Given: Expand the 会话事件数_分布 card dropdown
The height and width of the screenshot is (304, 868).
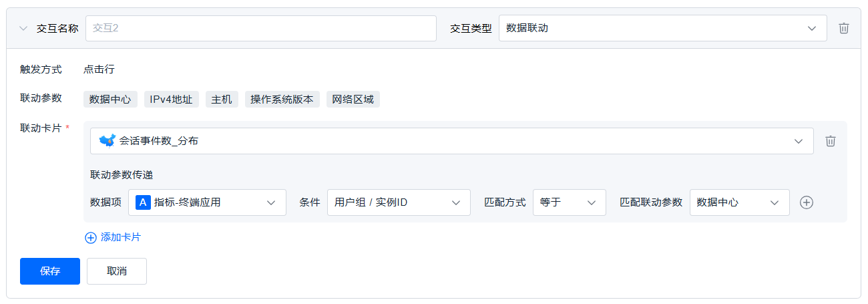Looking at the screenshot, I should pos(451,141).
